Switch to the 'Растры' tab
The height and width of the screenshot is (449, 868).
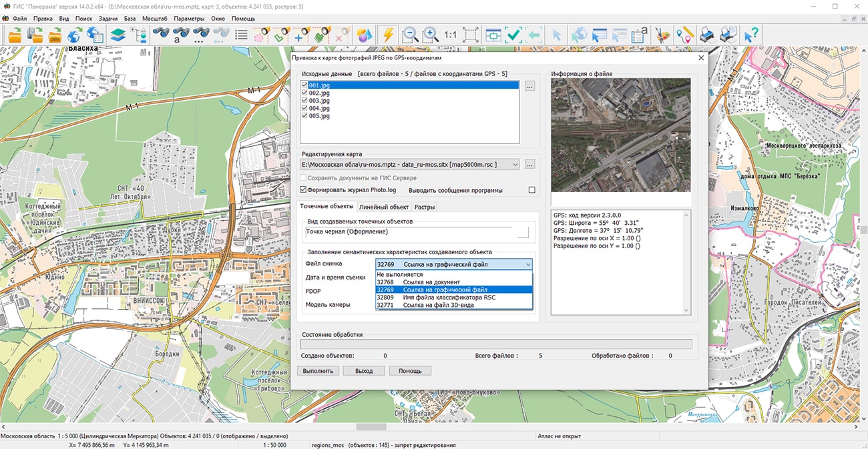click(425, 207)
